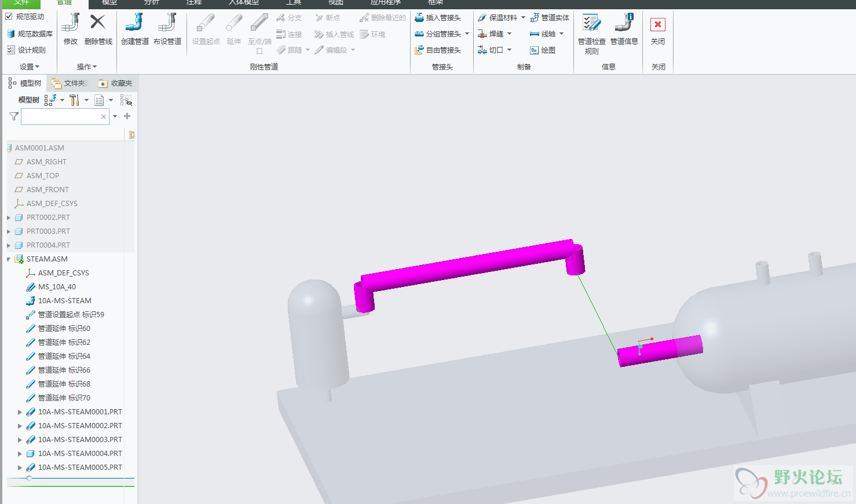This screenshot has width=856, height=504.
Task: Open 设计规则 design rules
Action: click(x=27, y=50)
